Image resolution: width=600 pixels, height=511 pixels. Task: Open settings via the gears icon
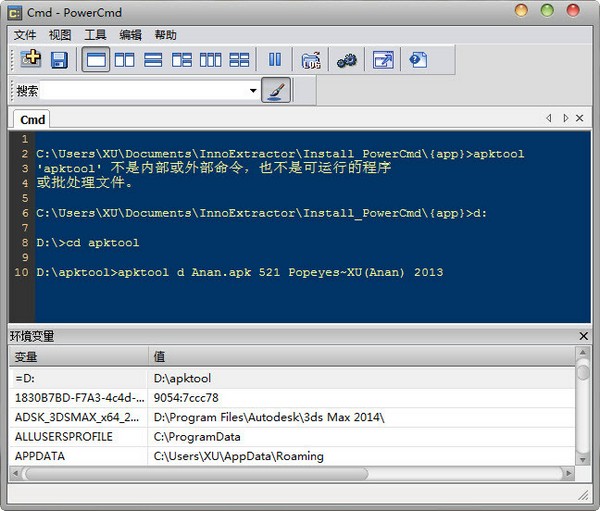(x=347, y=60)
